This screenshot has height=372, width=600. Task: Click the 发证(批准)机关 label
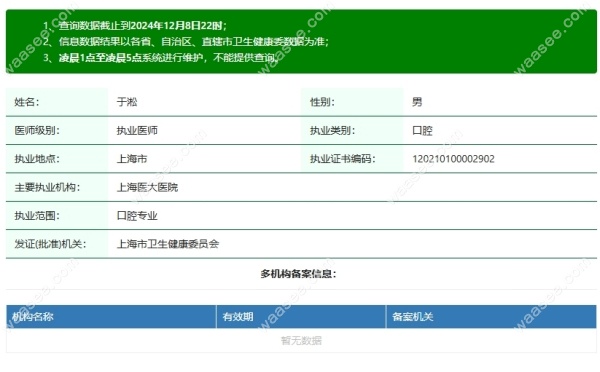coord(51,244)
